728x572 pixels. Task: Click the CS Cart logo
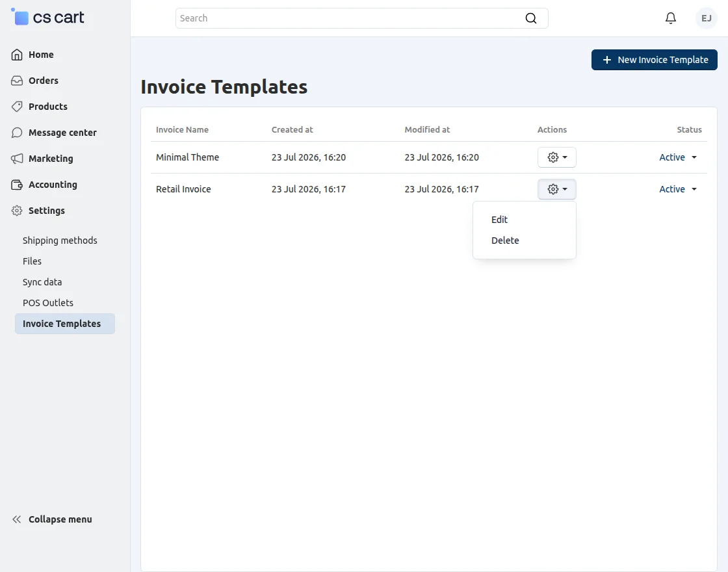47,18
